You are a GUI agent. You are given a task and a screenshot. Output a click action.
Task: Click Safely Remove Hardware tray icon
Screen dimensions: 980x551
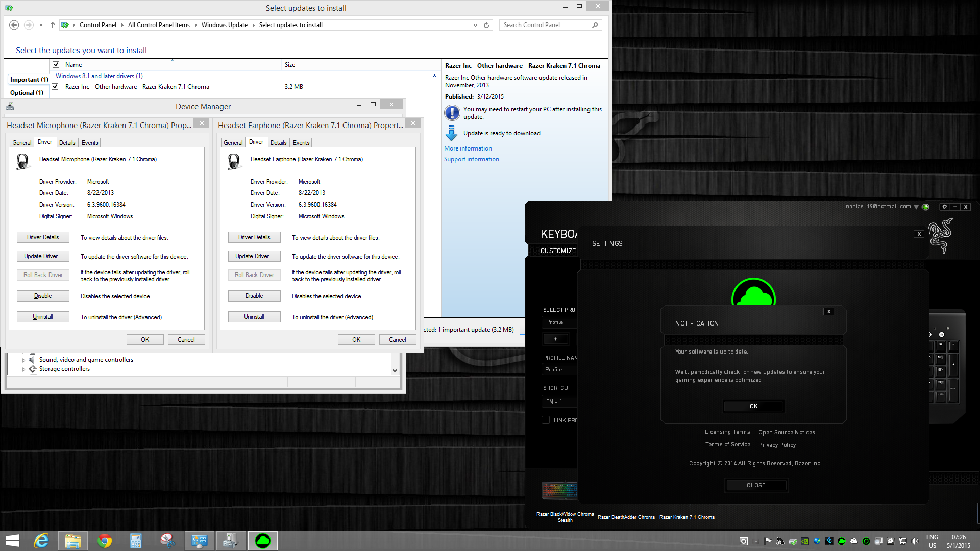pos(793,541)
